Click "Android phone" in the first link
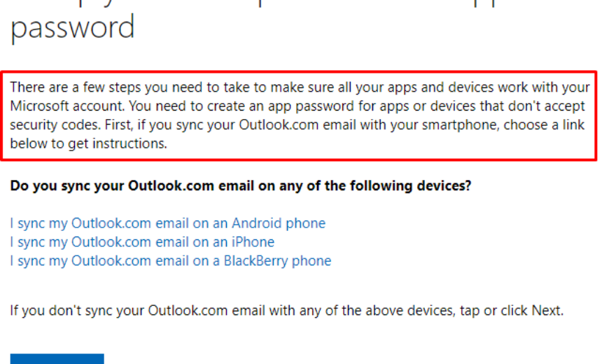 (x=279, y=224)
